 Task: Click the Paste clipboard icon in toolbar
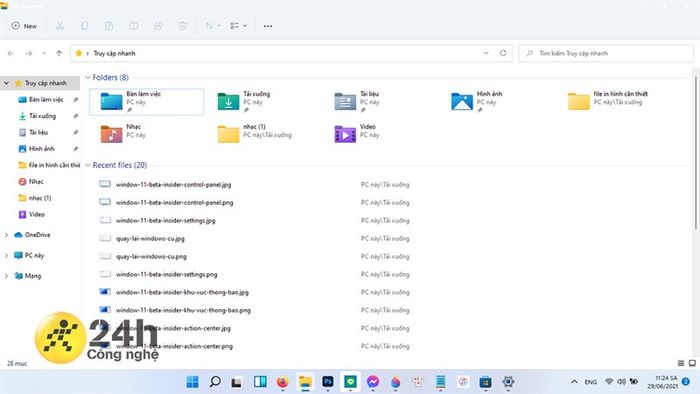pos(109,26)
